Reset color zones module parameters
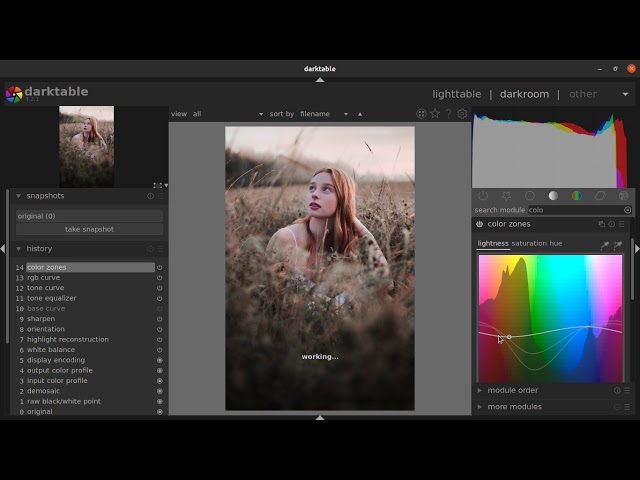The image size is (640, 480). 611,224
